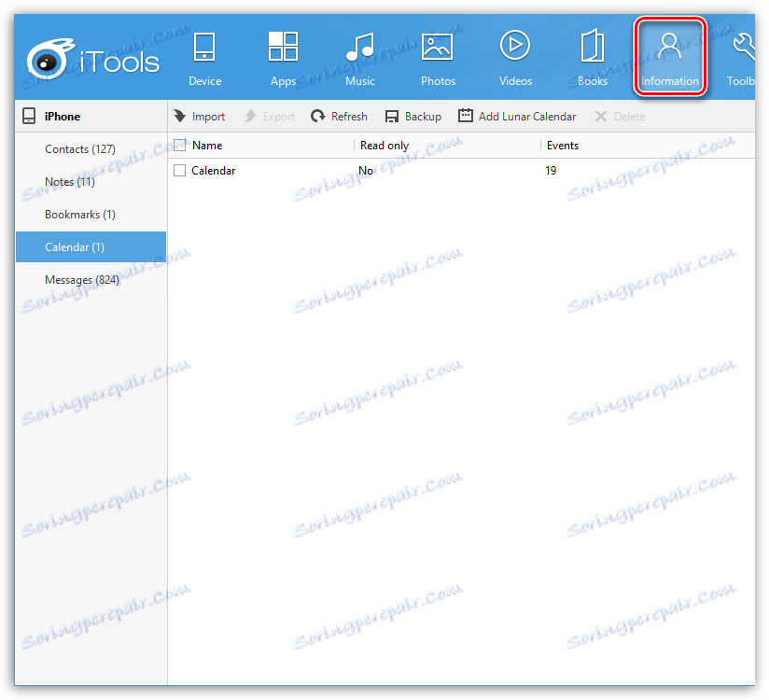769x700 pixels.
Task: Sort by the Read only column header
Action: tap(384, 146)
